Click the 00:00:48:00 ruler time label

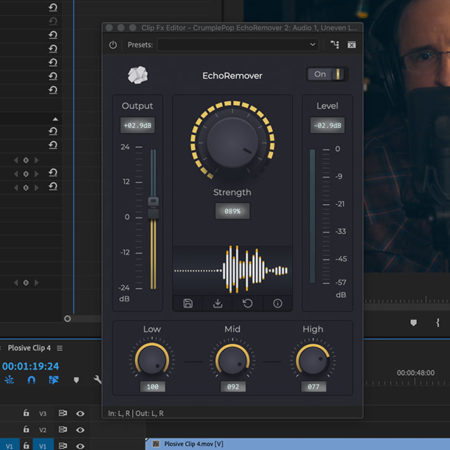pos(415,373)
